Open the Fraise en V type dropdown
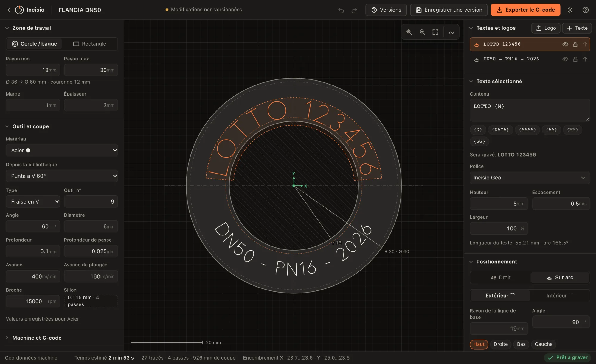 33,201
